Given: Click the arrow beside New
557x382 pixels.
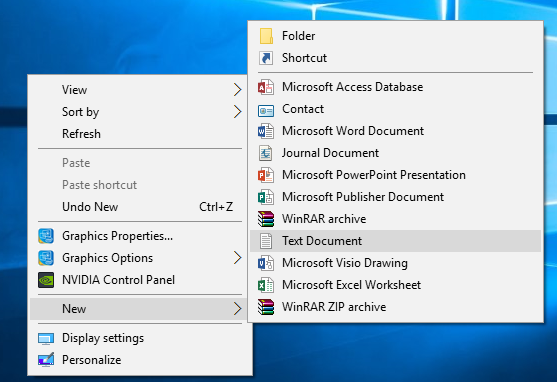Looking at the screenshot, I should pyautogui.click(x=238, y=308).
